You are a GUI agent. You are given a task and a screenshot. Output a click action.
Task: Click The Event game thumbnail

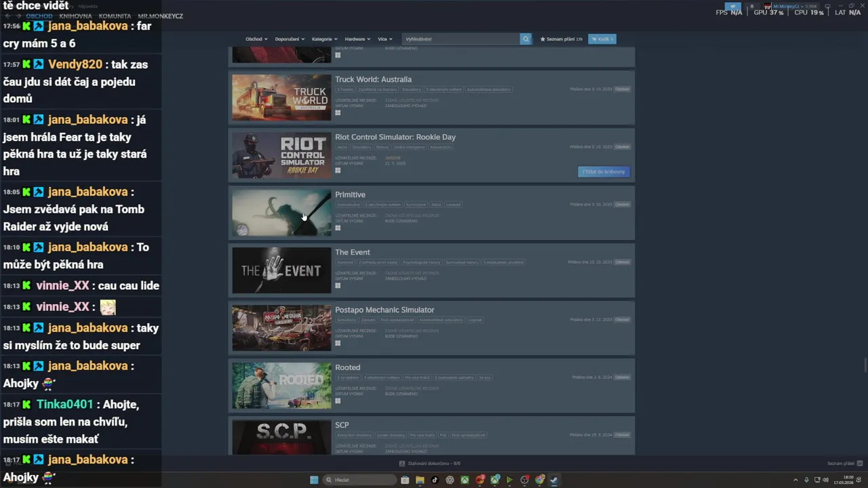click(x=281, y=270)
